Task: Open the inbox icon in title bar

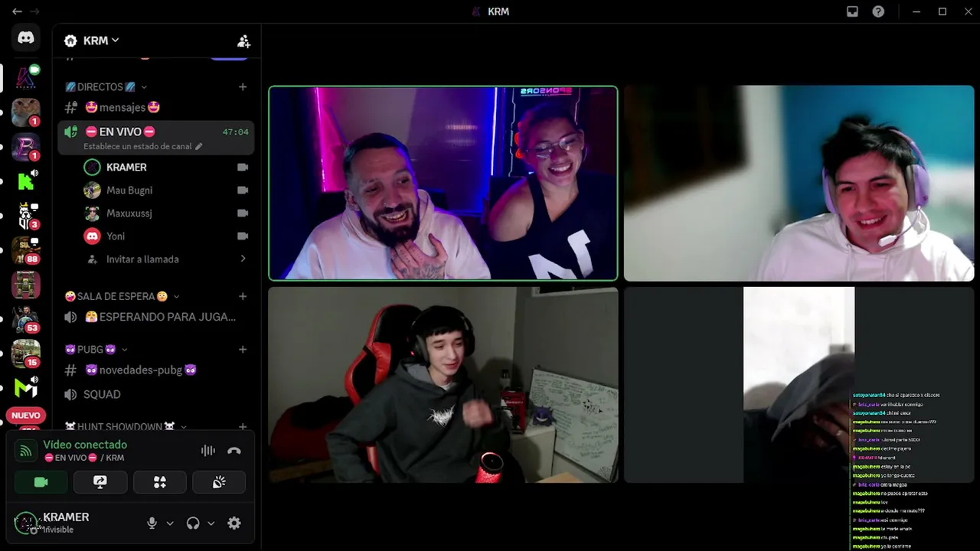Action: (x=852, y=11)
